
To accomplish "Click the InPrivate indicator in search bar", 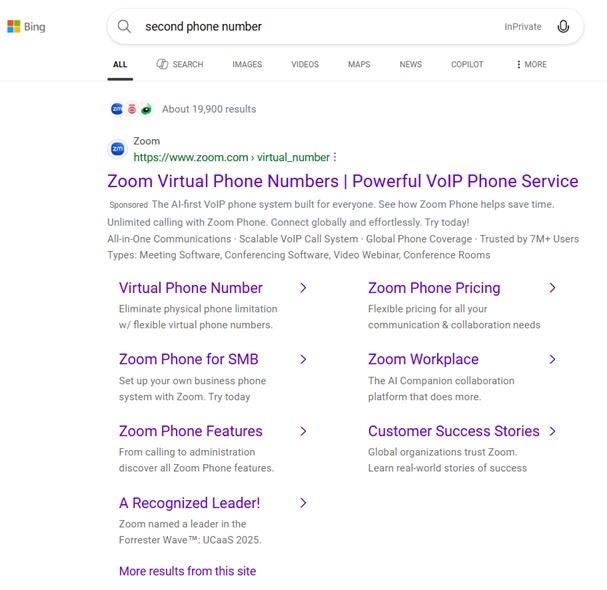I will coord(523,27).
